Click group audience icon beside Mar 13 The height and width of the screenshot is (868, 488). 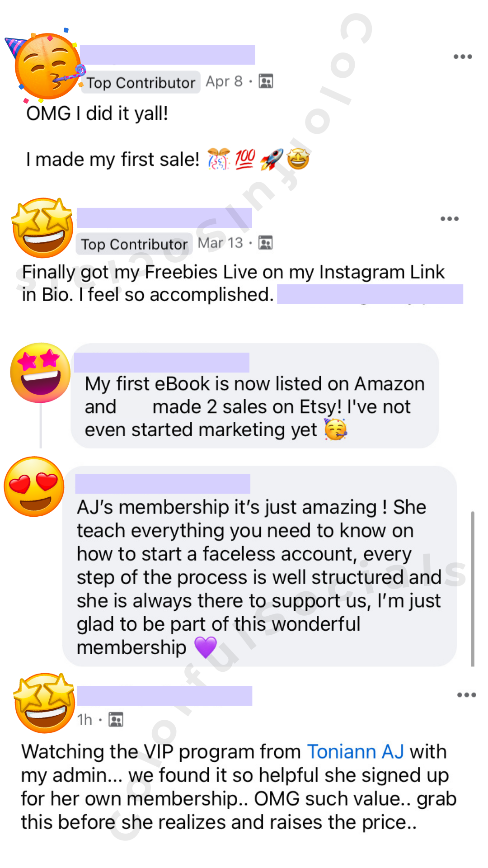coord(265,243)
